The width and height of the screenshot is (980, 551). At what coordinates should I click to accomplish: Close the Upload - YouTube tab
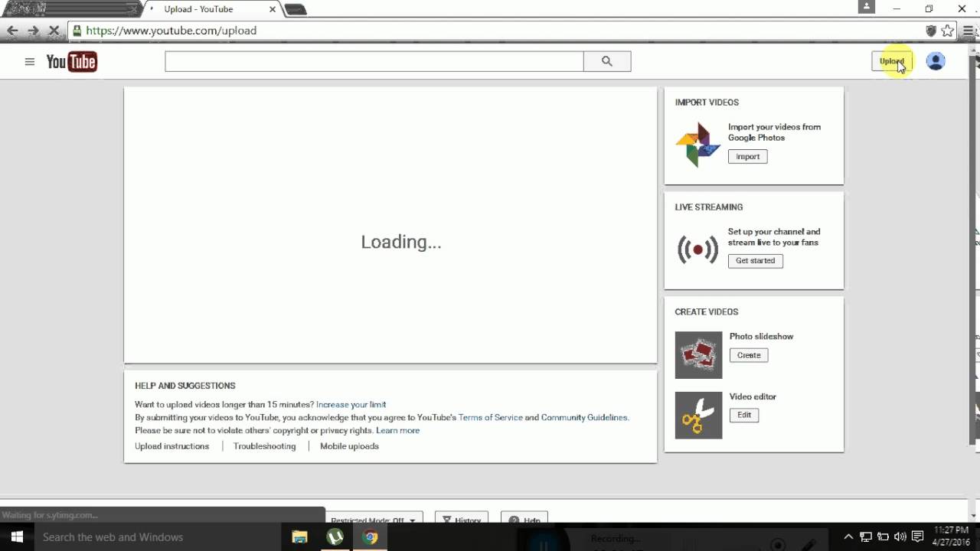point(272,9)
